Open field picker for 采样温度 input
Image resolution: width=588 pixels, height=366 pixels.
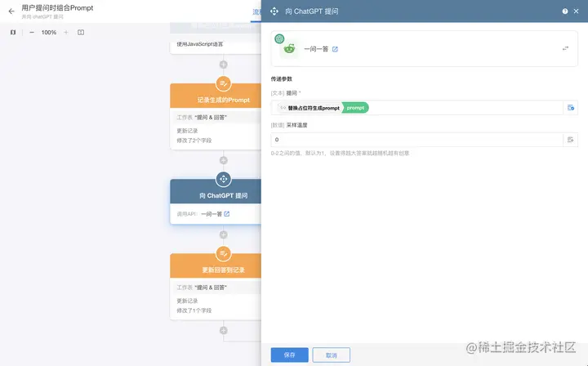(570, 140)
